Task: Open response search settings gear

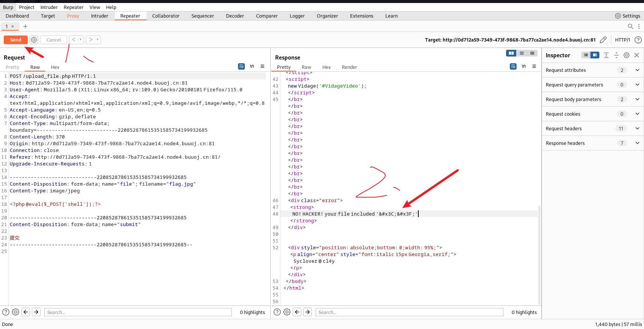Action: coord(287,312)
